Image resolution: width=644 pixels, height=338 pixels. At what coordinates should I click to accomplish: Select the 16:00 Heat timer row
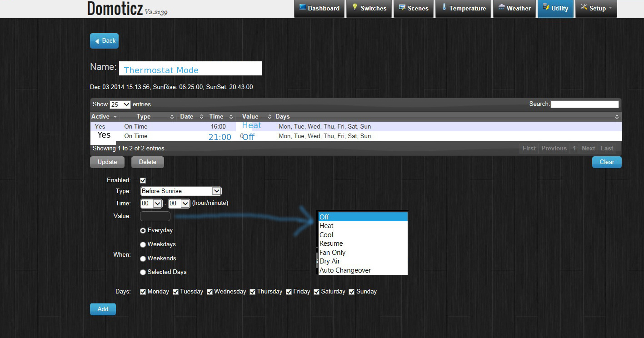click(x=356, y=126)
